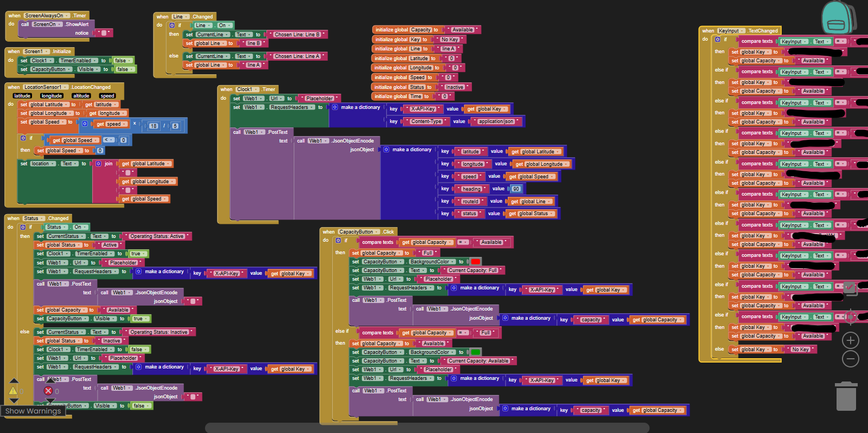Select the 'initialize global Status' block
The width and height of the screenshot is (868, 433).
point(401,87)
